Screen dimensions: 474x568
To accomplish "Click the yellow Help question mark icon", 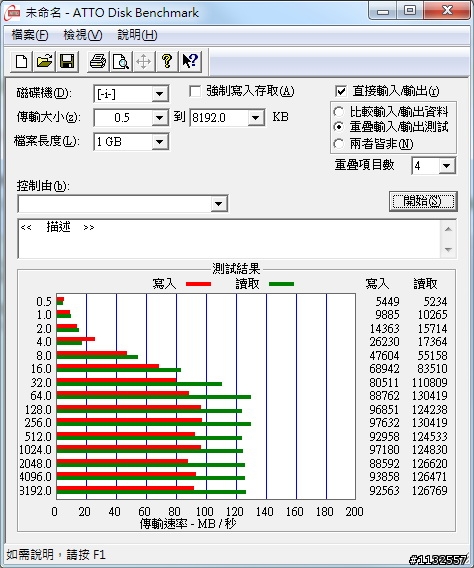I will point(166,61).
